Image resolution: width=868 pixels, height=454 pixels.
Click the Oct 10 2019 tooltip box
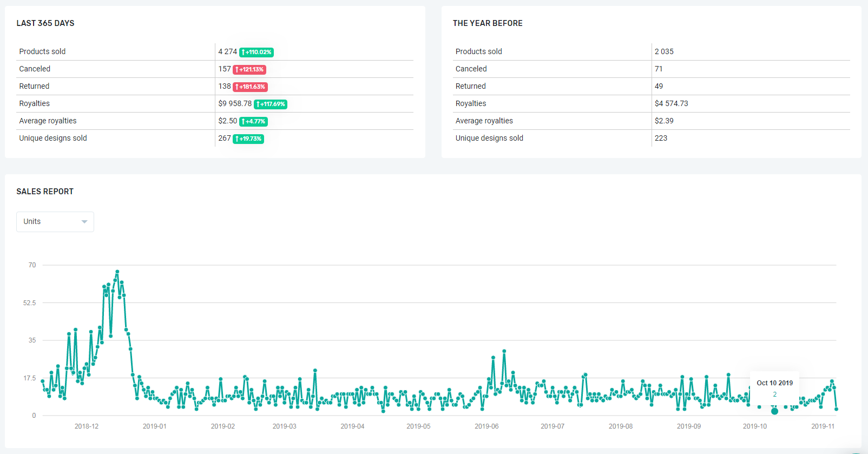pyautogui.click(x=774, y=388)
